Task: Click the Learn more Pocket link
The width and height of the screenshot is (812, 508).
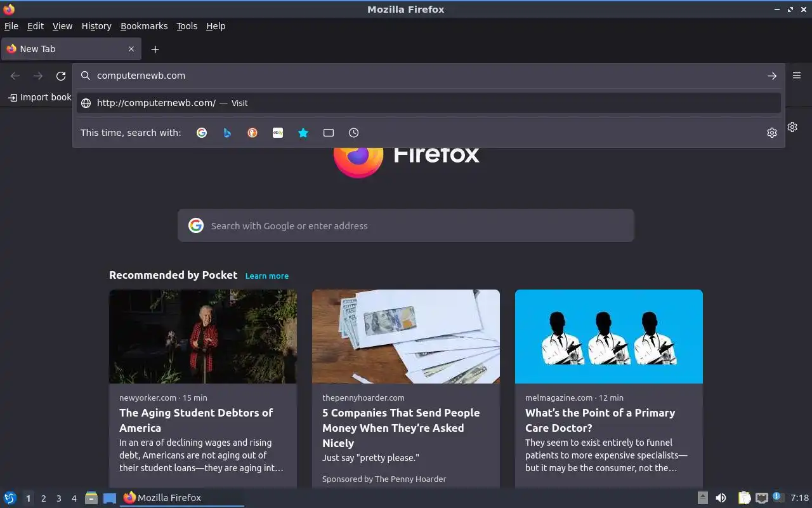Action: click(x=267, y=276)
